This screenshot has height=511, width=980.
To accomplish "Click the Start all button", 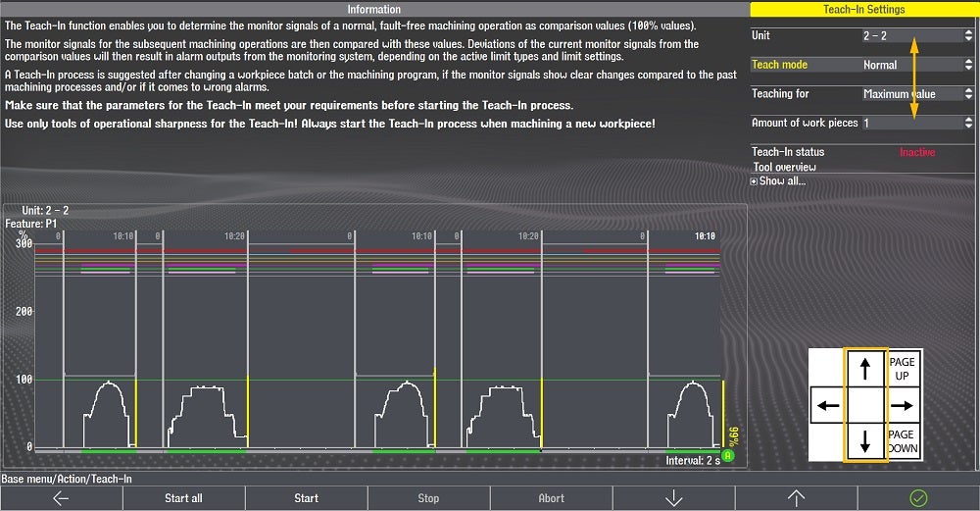I will [183, 498].
